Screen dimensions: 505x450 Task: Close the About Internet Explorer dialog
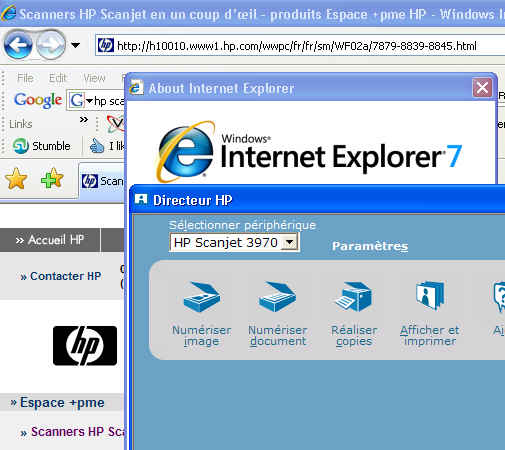(x=482, y=88)
